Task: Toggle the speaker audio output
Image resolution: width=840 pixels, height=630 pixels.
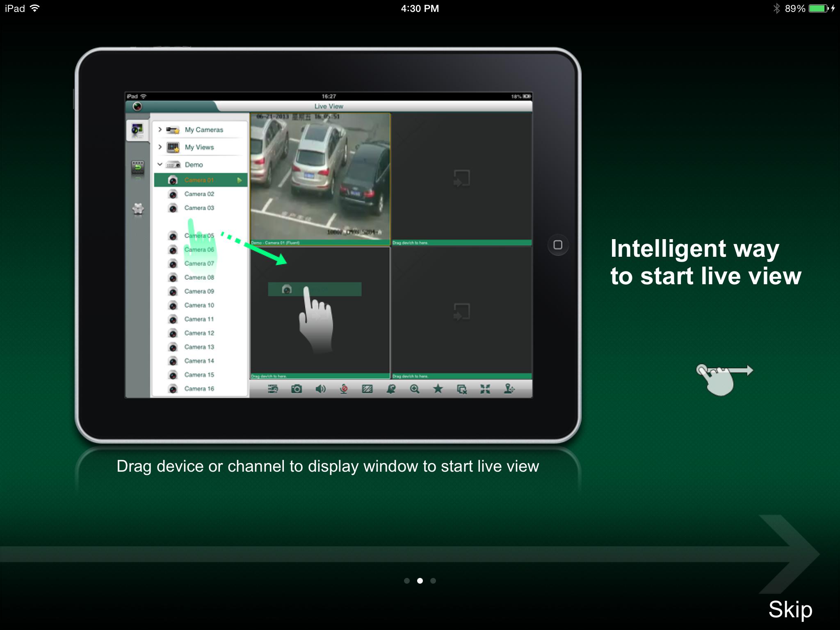Action: coord(321,390)
